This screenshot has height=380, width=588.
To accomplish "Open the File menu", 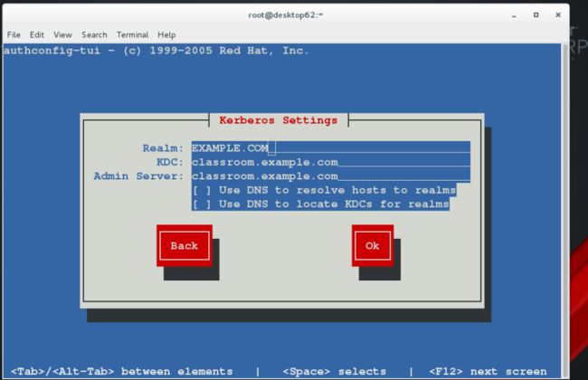I will point(14,35).
